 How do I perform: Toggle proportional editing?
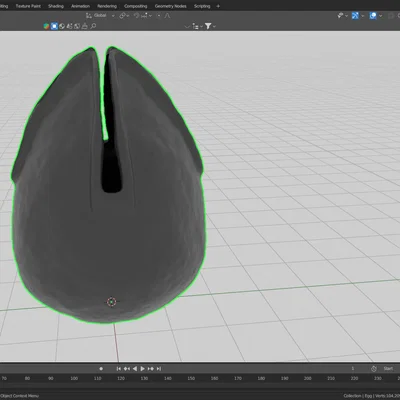(x=159, y=15)
